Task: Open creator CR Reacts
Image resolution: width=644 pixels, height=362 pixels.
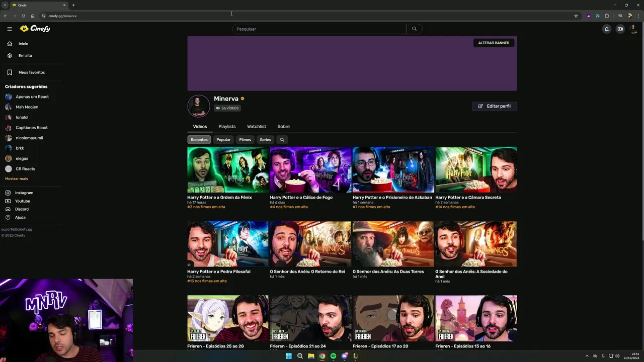Action: (x=25, y=169)
